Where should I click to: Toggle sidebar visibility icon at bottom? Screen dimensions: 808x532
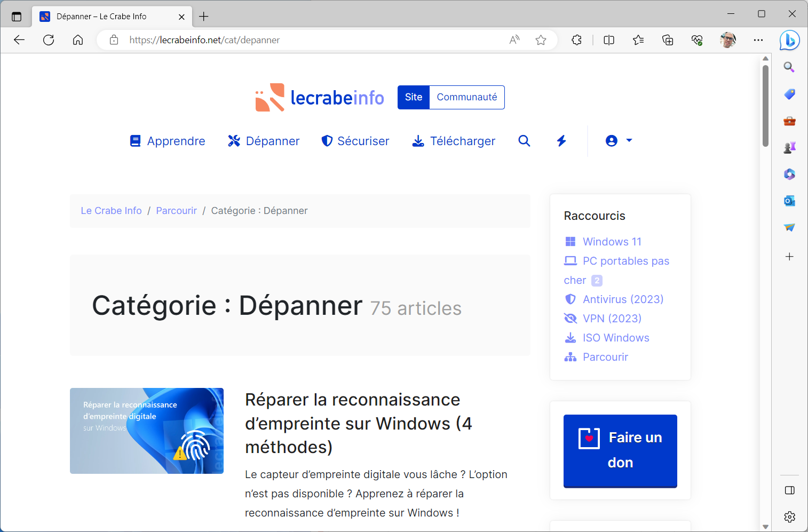pyautogui.click(x=790, y=490)
